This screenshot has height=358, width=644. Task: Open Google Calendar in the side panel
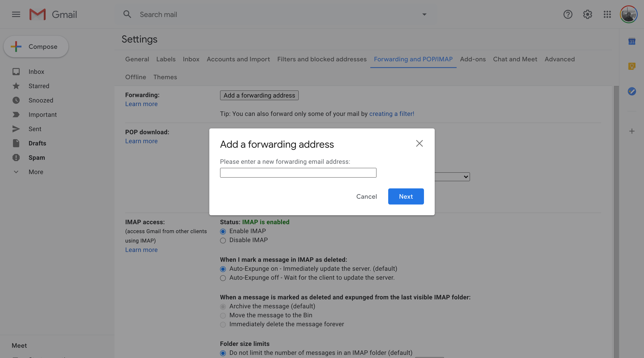(x=632, y=42)
